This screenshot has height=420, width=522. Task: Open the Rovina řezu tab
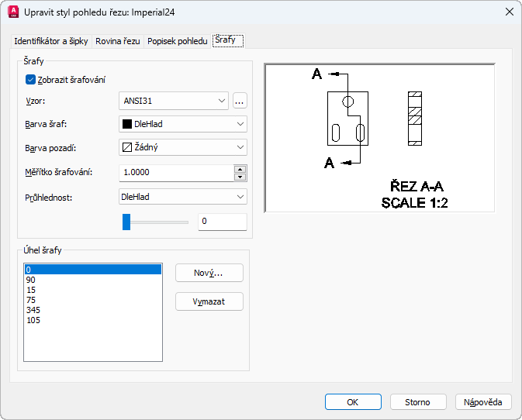(118, 41)
